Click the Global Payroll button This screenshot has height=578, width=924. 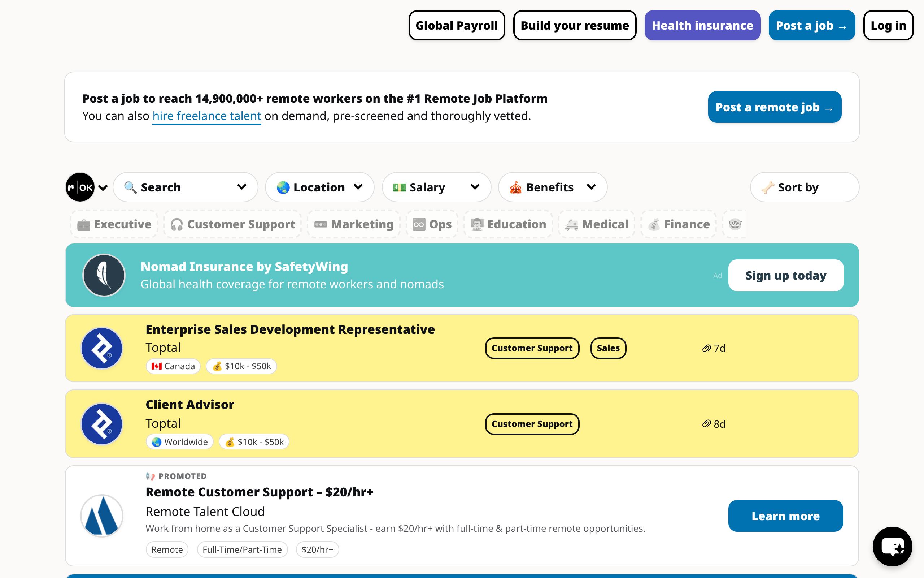pyautogui.click(x=457, y=25)
